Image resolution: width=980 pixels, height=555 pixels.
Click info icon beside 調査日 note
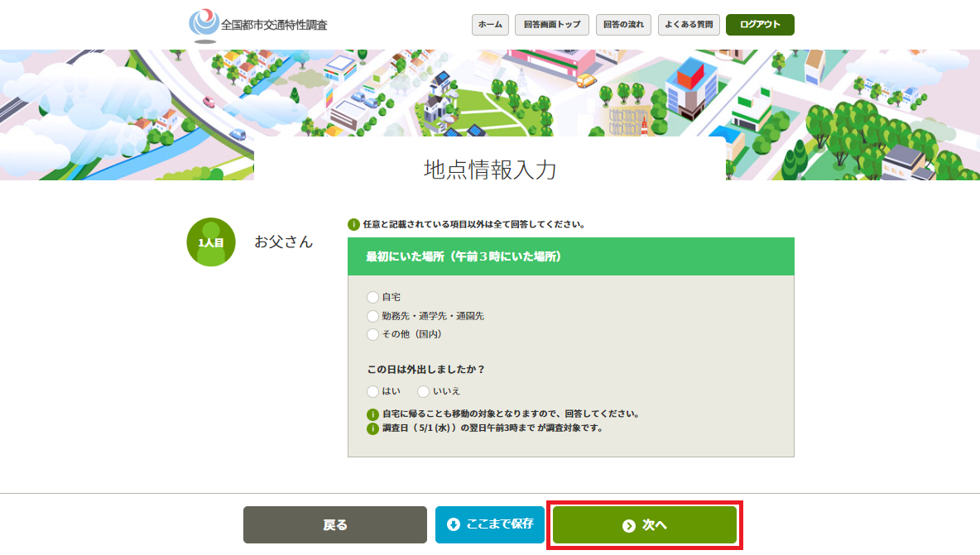coord(372,428)
